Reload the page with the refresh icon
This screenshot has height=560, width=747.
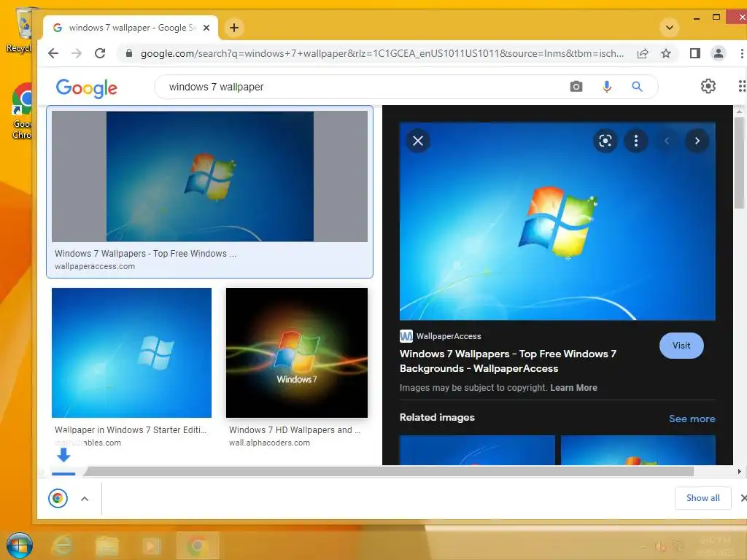click(99, 53)
